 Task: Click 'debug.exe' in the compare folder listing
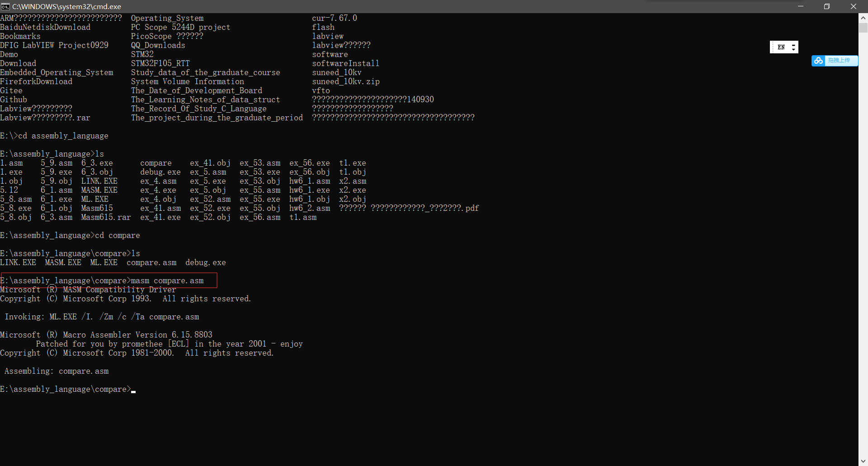[206, 262]
